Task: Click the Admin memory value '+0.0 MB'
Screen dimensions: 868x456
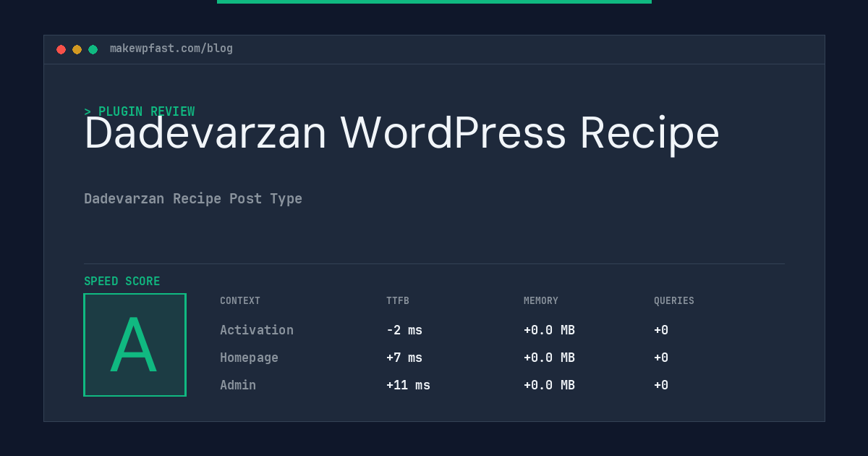Action: tap(549, 385)
